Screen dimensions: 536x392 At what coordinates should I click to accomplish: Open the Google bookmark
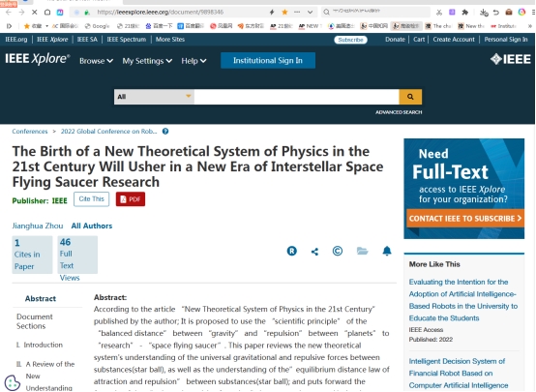tap(97, 26)
